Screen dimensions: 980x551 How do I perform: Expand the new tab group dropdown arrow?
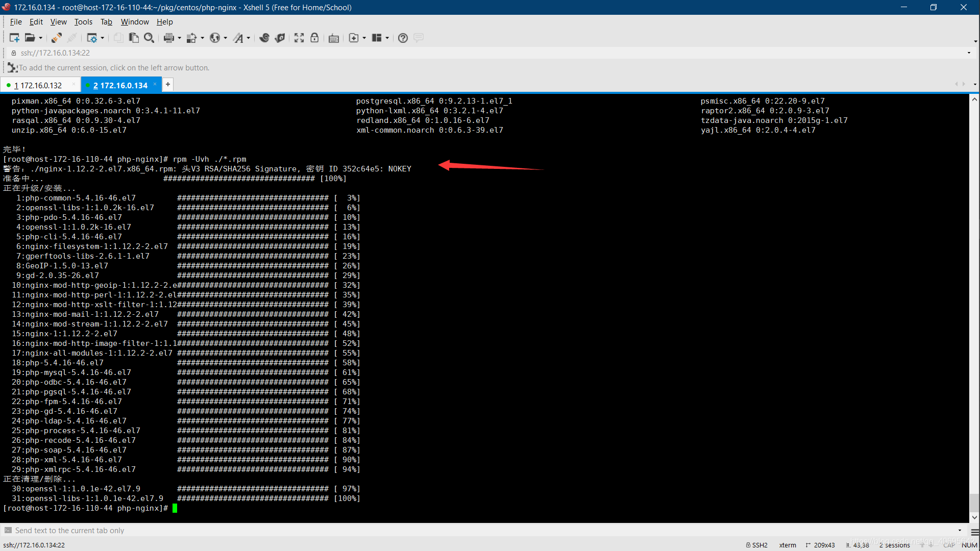click(x=364, y=38)
